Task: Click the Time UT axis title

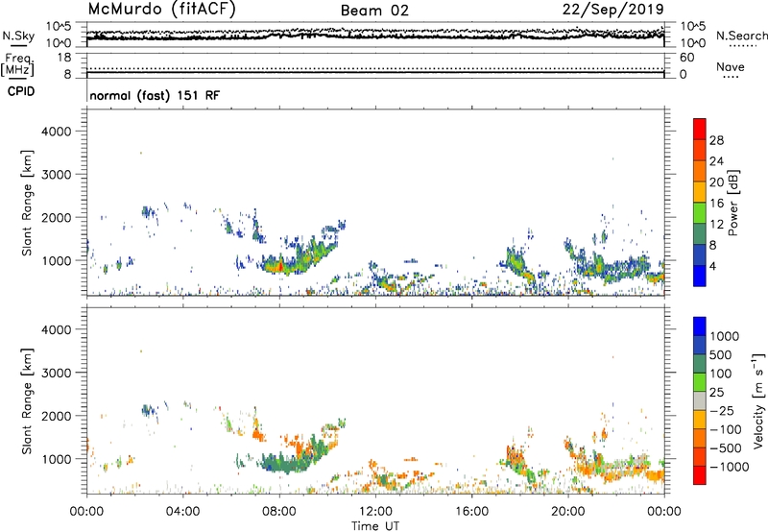Action: coord(375,526)
